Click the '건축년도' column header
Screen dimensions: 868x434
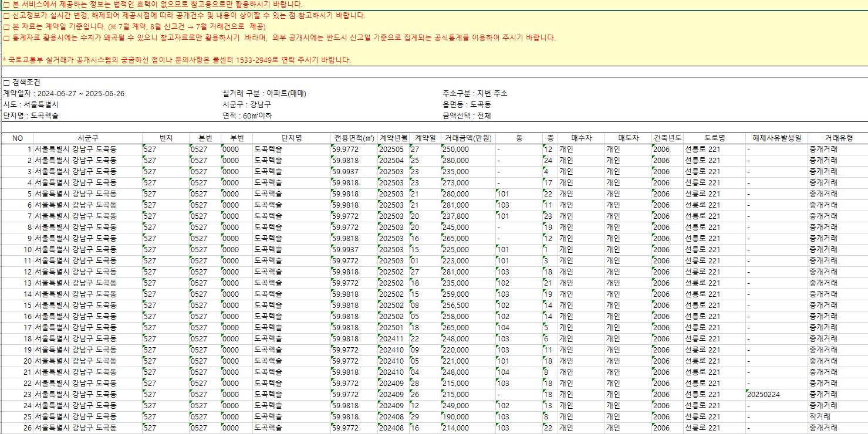(667, 138)
